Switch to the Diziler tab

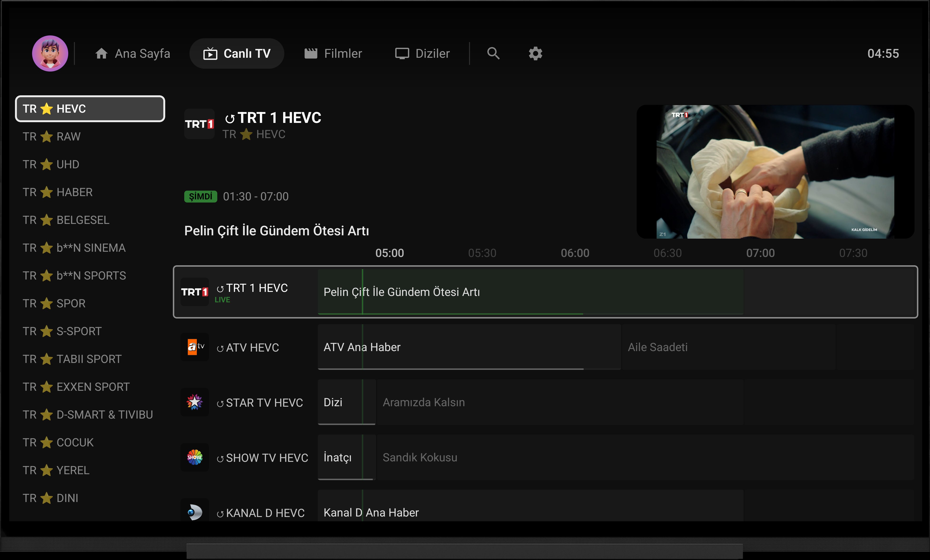click(x=423, y=53)
